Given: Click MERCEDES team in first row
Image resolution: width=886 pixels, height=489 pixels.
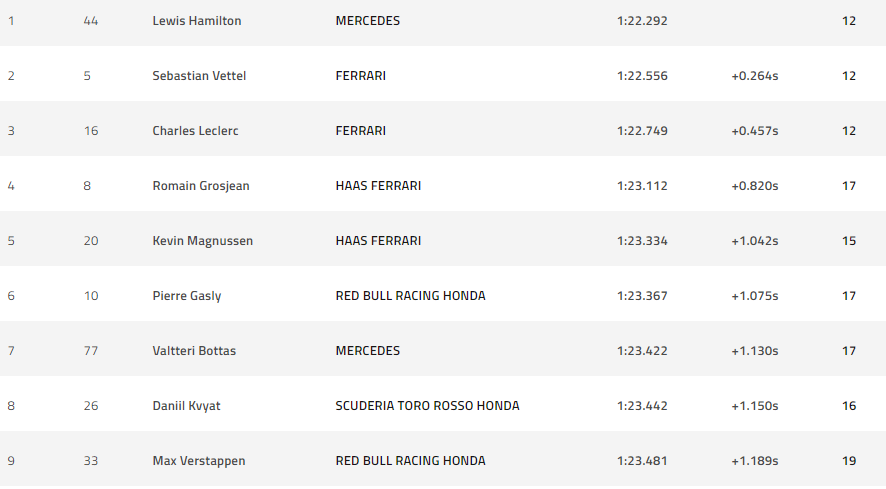Looking at the screenshot, I should tap(367, 21).
